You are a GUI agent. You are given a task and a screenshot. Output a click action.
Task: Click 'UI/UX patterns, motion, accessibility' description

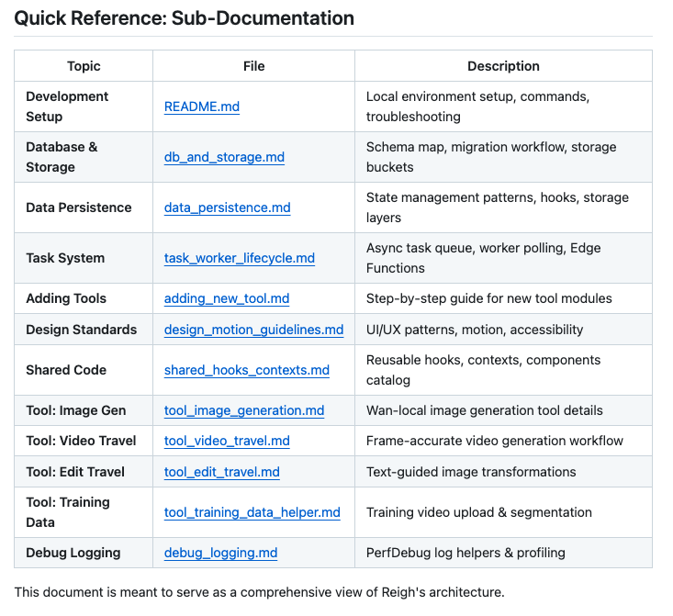pos(475,330)
